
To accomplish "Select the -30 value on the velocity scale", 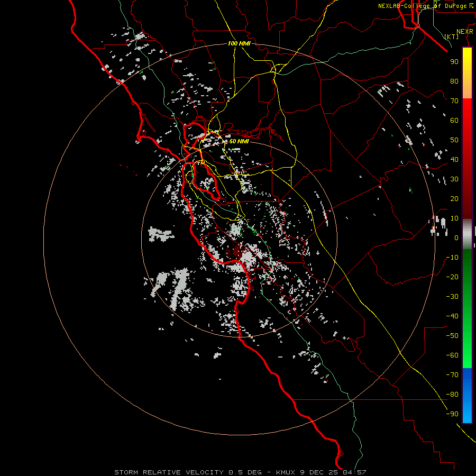I will pyautogui.click(x=452, y=297).
